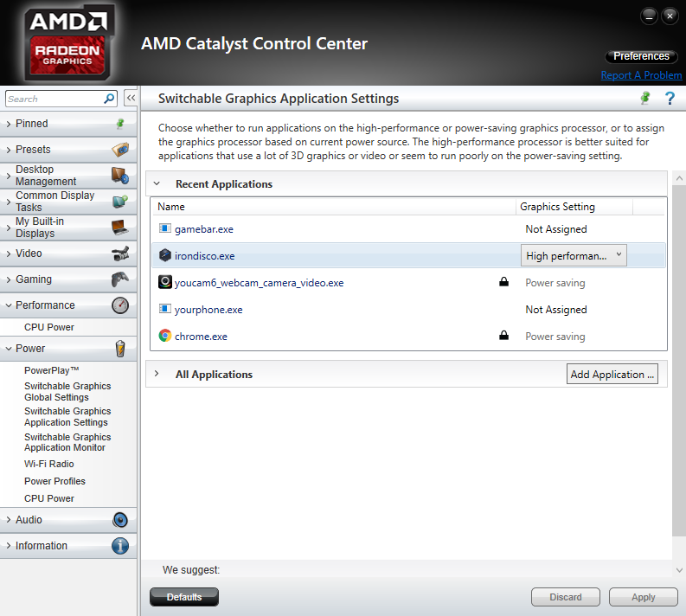The image size is (686, 616).
Task: Click the Power battery icon
Action: [120, 349]
